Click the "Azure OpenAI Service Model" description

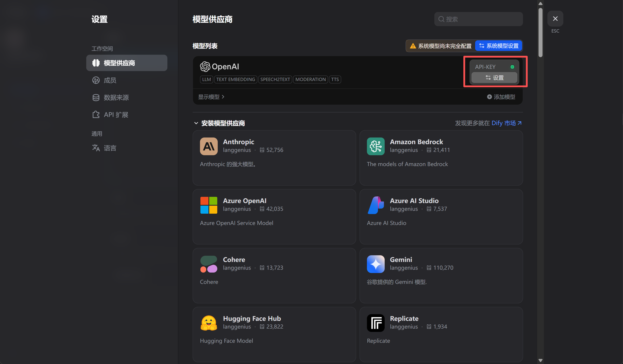coord(236,223)
